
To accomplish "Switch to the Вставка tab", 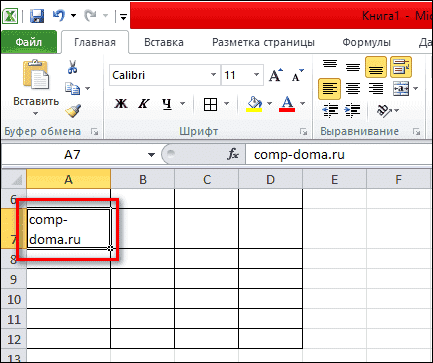I will point(164,42).
